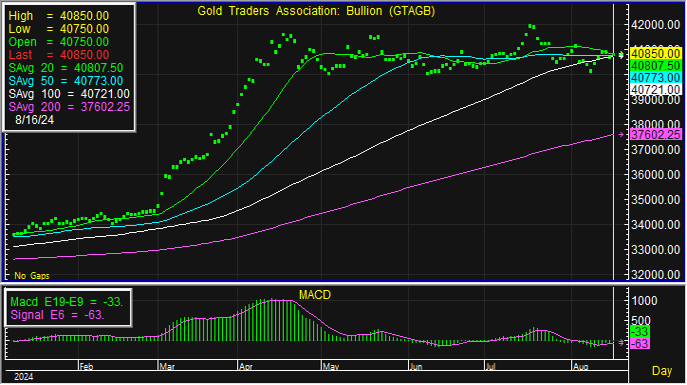Viewport: 687px width, 385px height.
Task: Click the green 40807.50 SAvg 20 tag
Action: (x=655, y=66)
